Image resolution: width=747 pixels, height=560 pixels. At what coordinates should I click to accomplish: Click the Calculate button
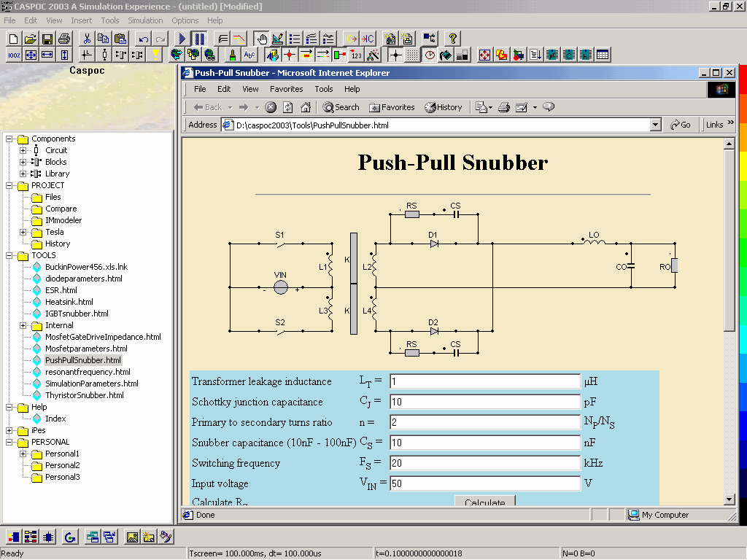coord(485,501)
